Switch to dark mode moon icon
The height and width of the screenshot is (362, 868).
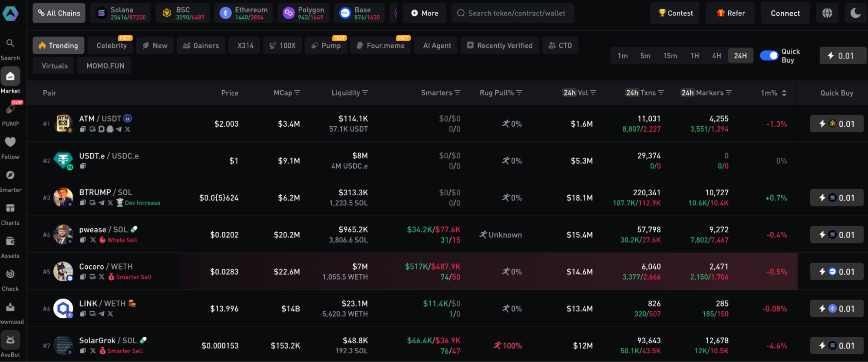tap(855, 13)
